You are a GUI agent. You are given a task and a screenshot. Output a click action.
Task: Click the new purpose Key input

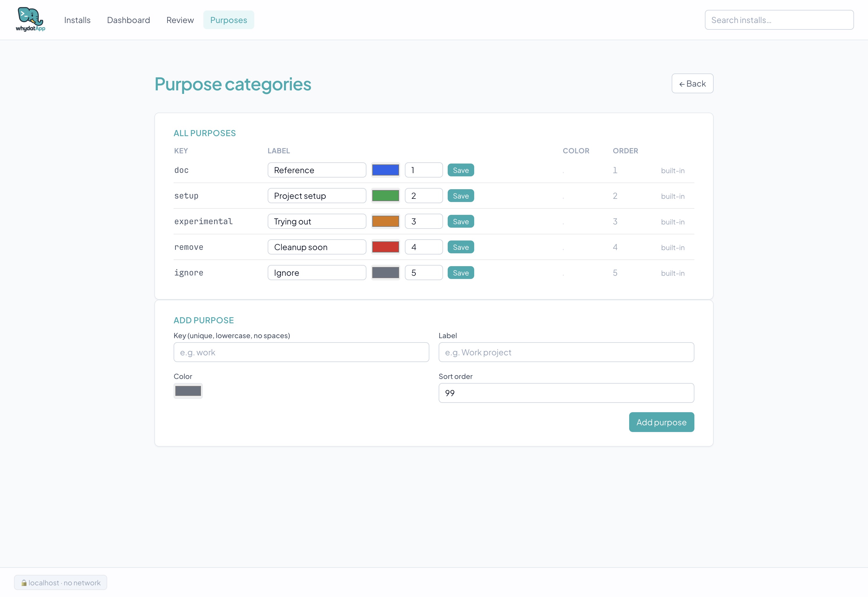click(301, 352)
